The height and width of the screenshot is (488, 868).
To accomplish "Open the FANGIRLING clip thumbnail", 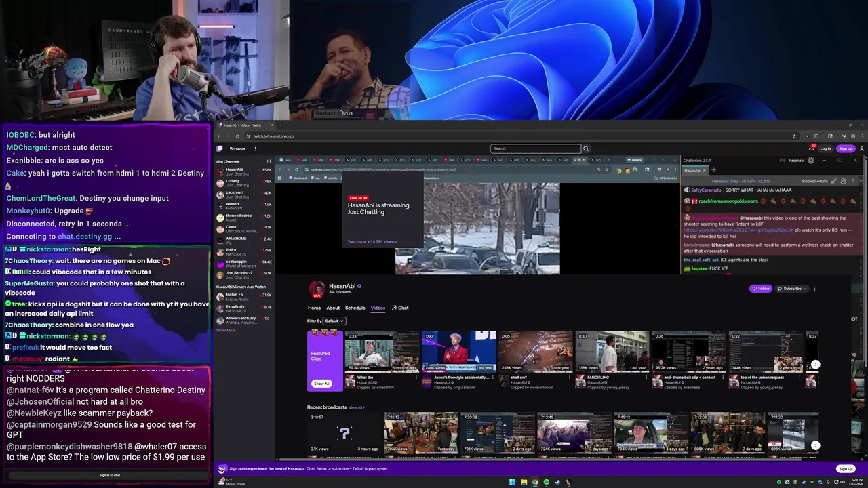I will click(x=612, y=351).
